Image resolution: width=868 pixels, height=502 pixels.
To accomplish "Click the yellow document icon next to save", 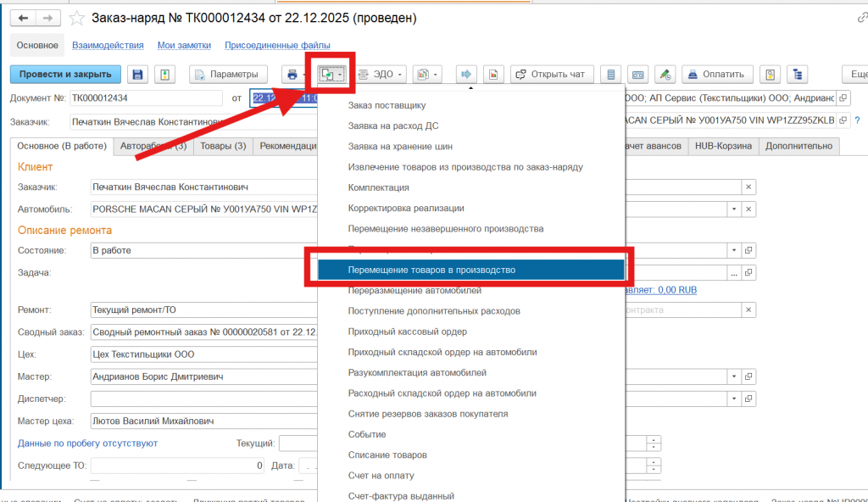I will tap(165, 75).
